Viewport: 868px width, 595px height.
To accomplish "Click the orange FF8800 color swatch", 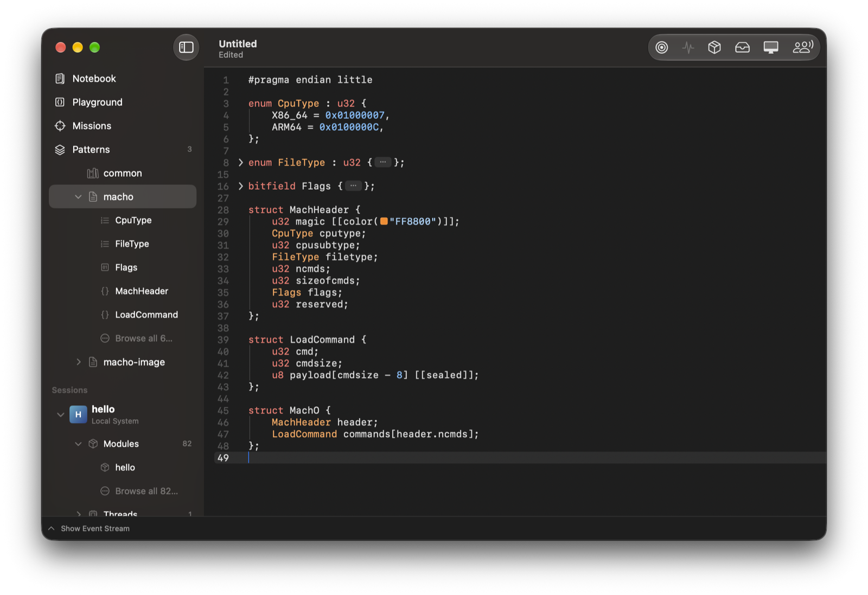I will click(384, 221).
